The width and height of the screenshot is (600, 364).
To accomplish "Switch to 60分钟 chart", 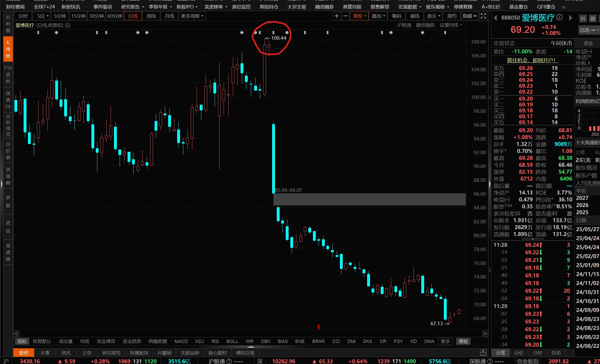I will pyautogui.click(x=115, y=16).
